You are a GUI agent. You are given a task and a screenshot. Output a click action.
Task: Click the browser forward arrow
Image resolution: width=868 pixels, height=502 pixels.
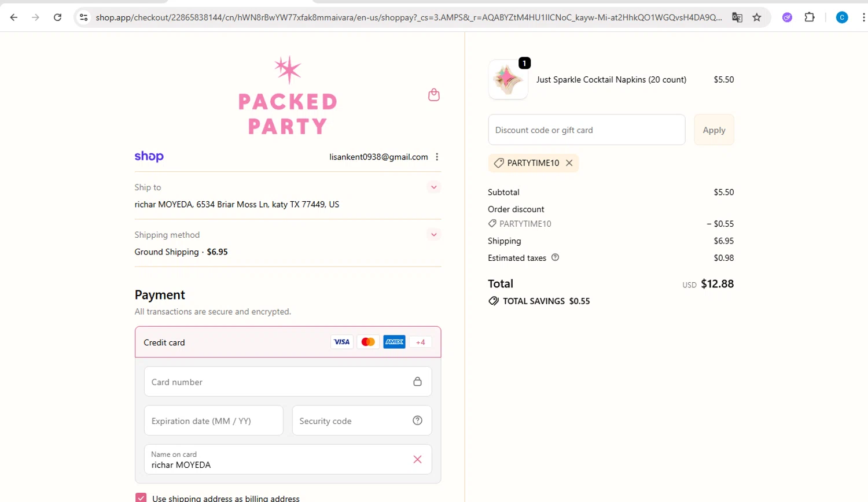coord(35,17)
